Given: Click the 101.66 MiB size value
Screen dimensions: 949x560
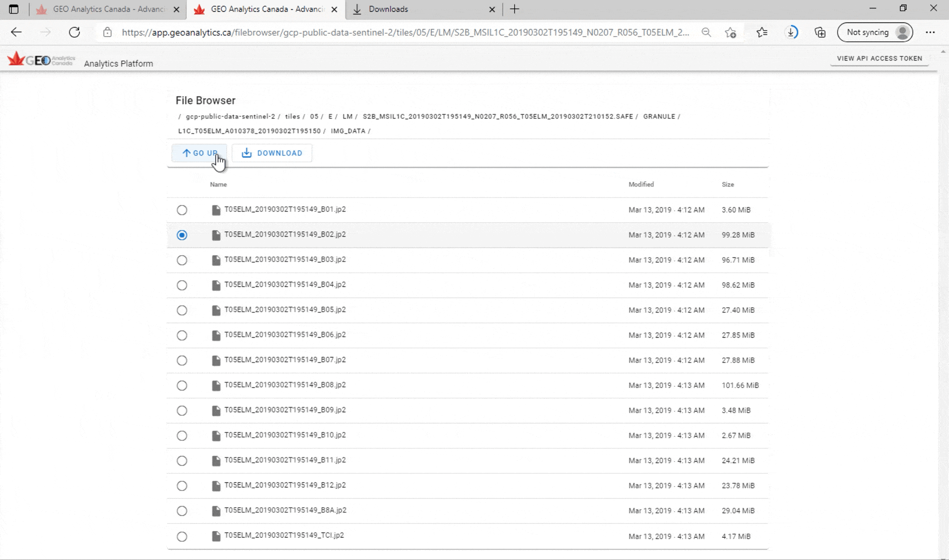Looking at the screenshot, I should pos(740,386).
